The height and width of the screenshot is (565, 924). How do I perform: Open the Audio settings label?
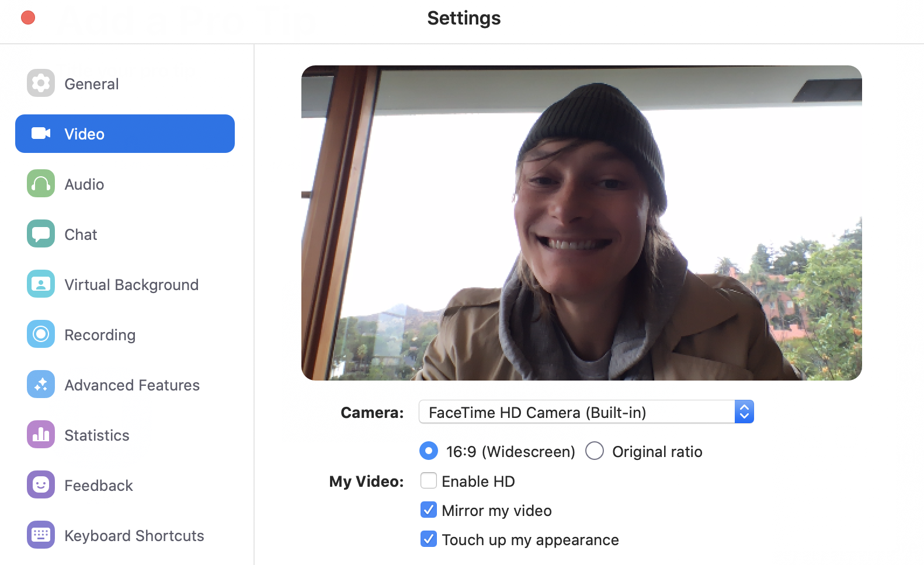[x=84, y=184]
